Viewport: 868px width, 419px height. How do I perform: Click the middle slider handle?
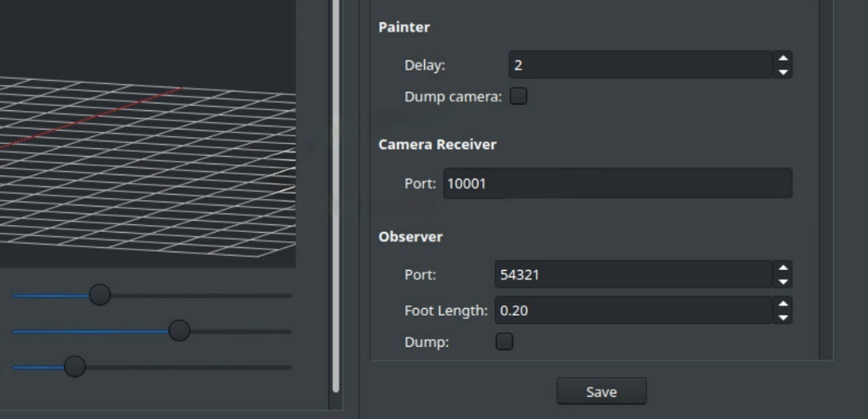[180, 331]
